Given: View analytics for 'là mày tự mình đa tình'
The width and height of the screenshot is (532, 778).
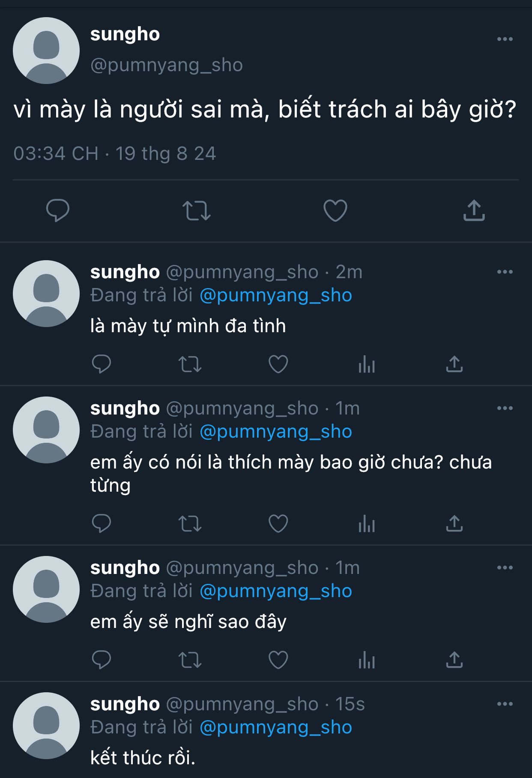Looking at the screenshot, I should pos(367,364).
